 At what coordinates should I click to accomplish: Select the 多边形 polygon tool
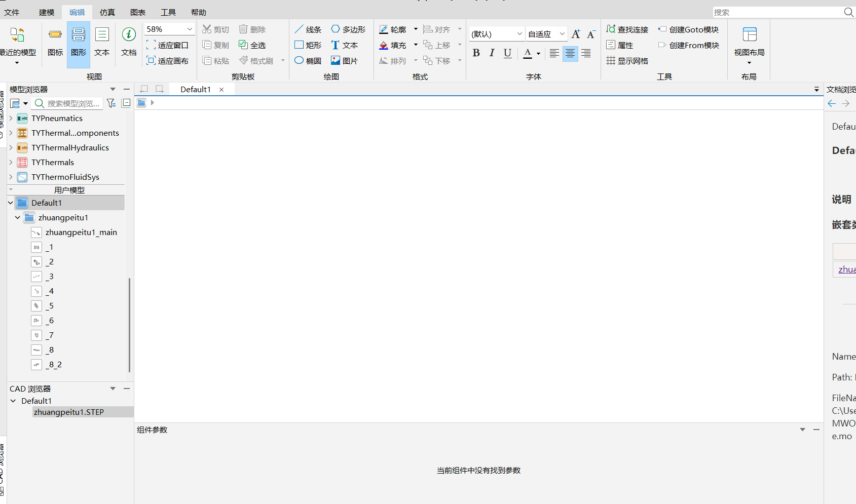point(348,29)
